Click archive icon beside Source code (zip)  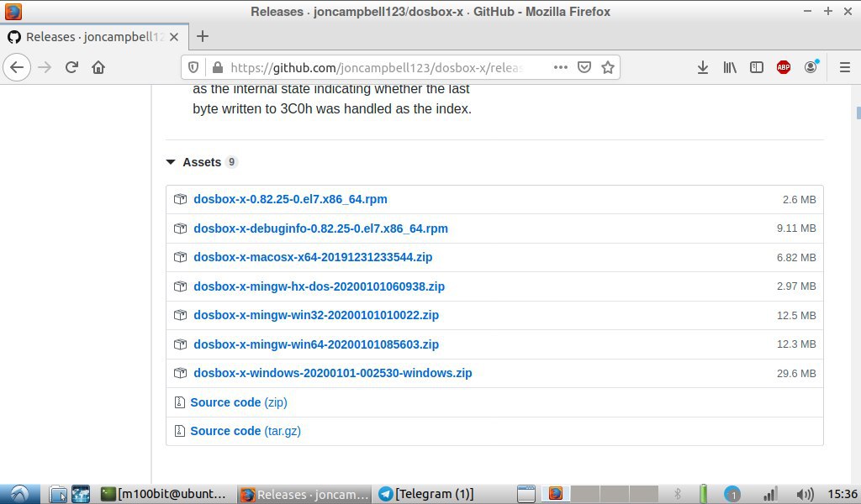[179, 402]
